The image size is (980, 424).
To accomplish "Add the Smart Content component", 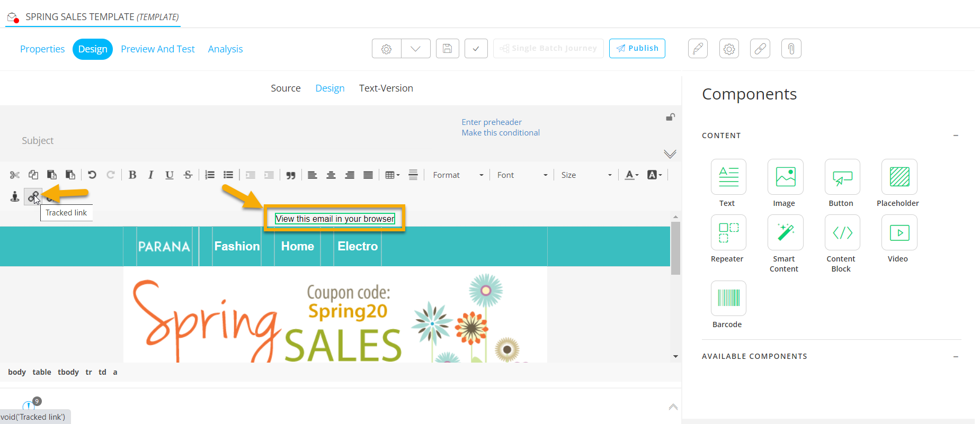I will point(785,233).
